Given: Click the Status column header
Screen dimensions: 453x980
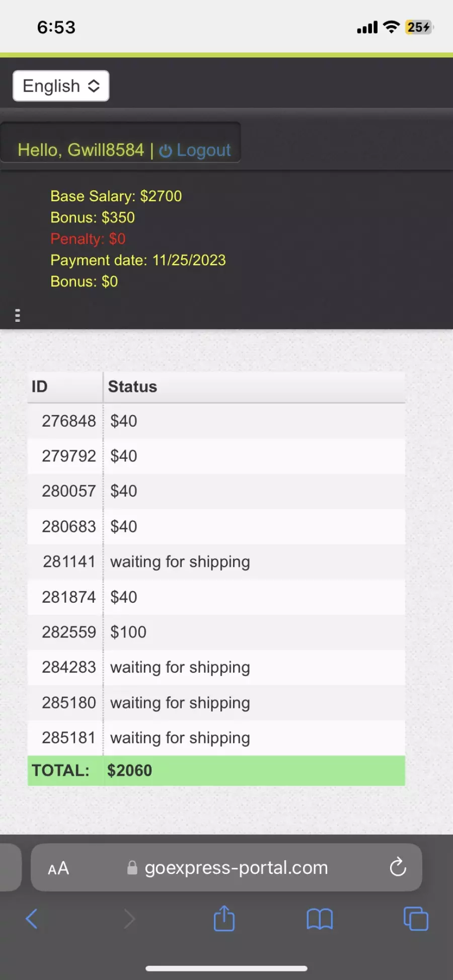Looking at the screenshot, I should click(132, 386).
